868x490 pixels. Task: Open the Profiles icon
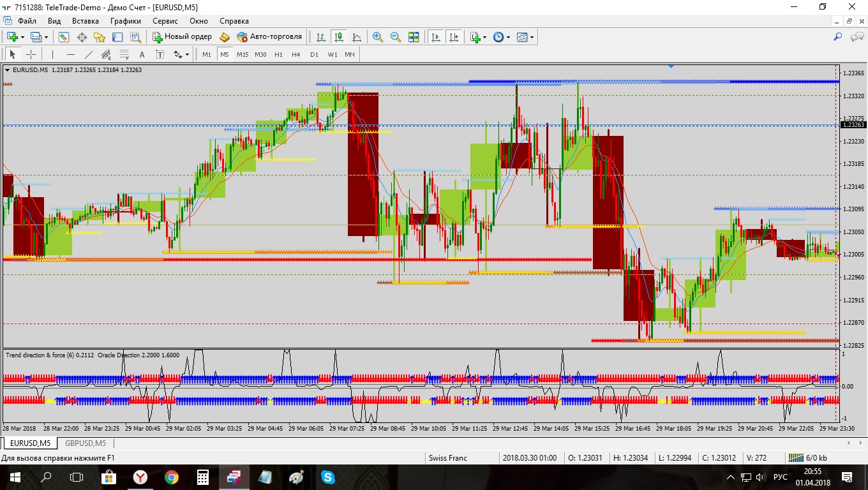[36, 37]
